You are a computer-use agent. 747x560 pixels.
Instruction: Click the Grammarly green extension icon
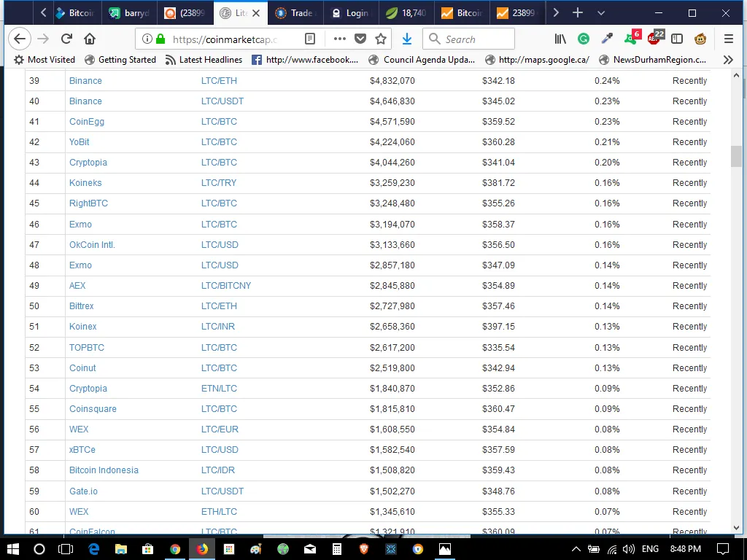click(x=583, y=39)
